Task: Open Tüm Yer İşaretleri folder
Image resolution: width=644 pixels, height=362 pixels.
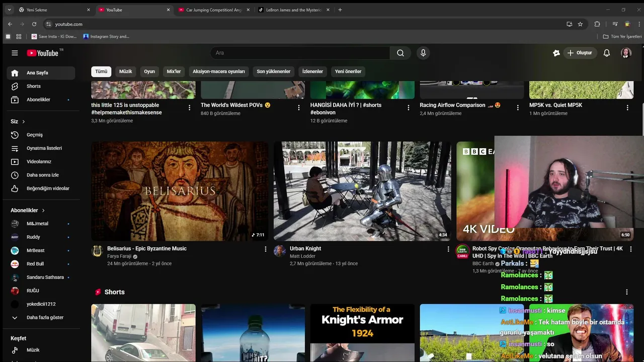Action: click(x=622, y=37)
